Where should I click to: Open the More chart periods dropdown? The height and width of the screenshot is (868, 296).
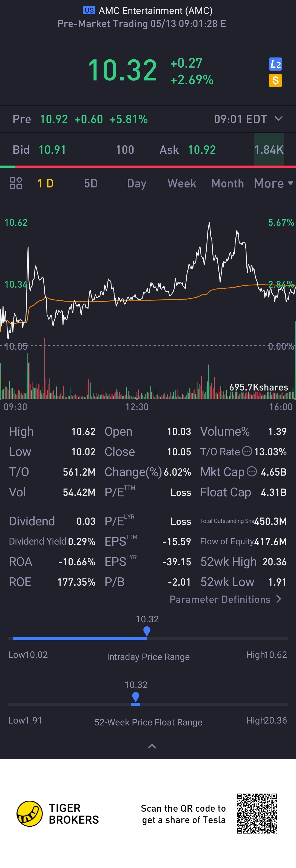[x=274, y=183]
